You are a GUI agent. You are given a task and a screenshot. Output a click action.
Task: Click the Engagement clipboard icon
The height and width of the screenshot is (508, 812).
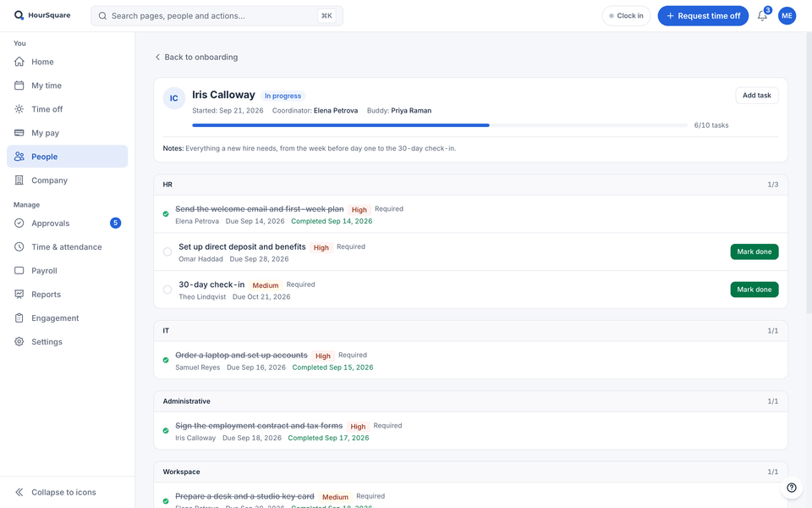click(x=19, y=318)
